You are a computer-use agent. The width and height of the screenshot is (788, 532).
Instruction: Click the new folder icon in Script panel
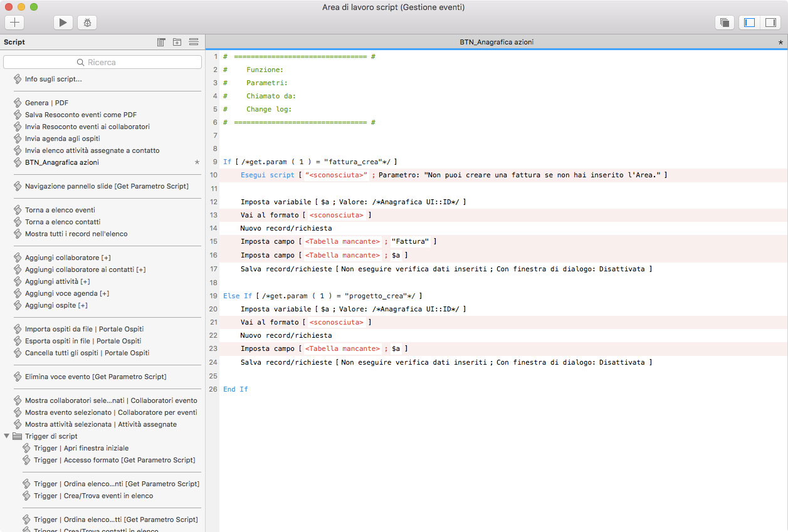tap(177, 42)
